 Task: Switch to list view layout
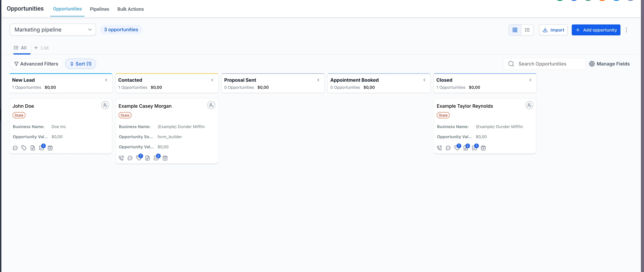(527, 30)
